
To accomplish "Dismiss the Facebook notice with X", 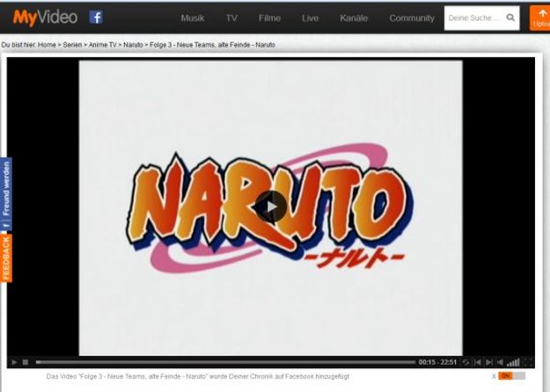I will 494,376.
